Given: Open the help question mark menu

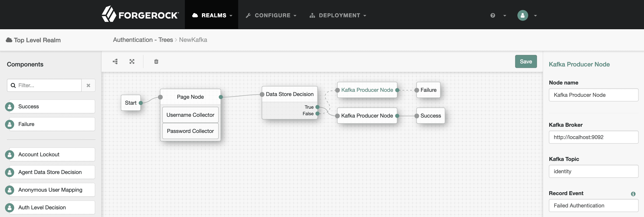Looking at the screenshot, I should pos(493,16).
